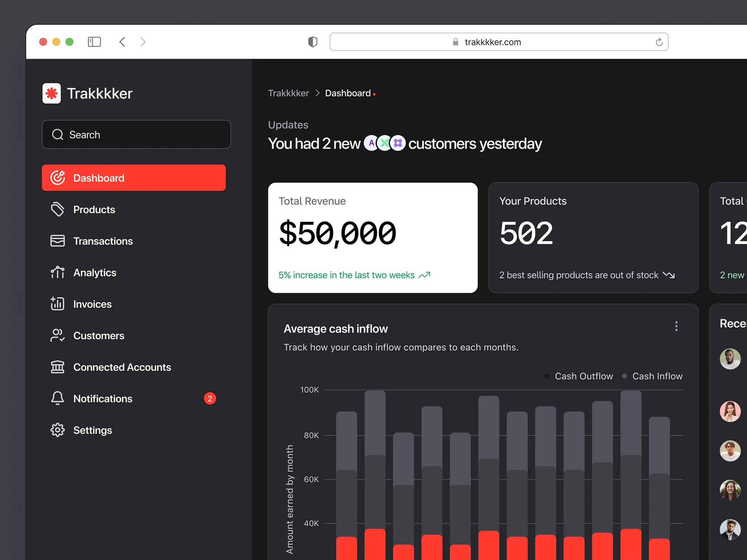This screenshot has width=747, height=560.
Task: Click the 'Amount earned by month' axis title
Action: click(x=290, y=499)
